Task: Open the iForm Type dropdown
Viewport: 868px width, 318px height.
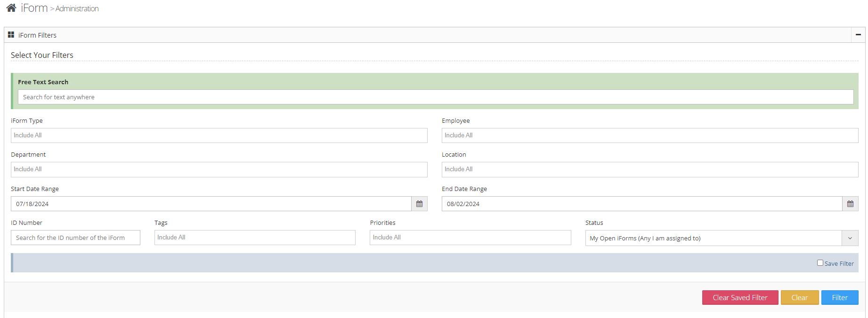Action: click(219, 135)
